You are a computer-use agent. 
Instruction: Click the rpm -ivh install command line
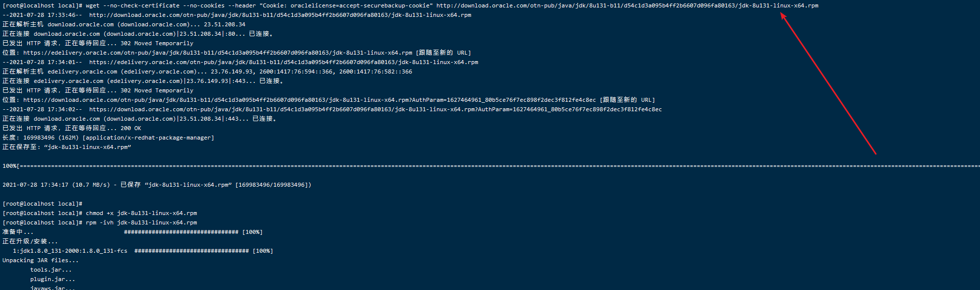tap(100, 222)
